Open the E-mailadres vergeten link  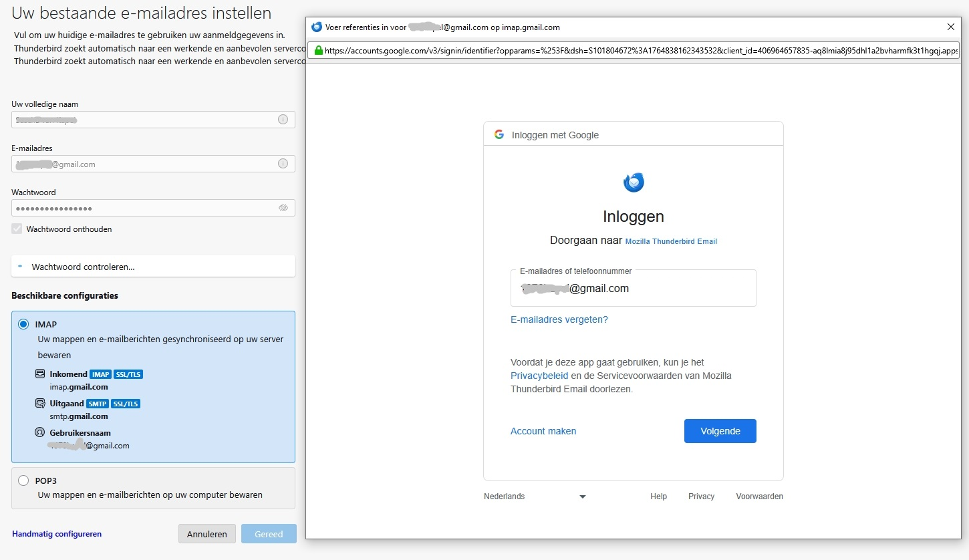(x=559, y=319)
